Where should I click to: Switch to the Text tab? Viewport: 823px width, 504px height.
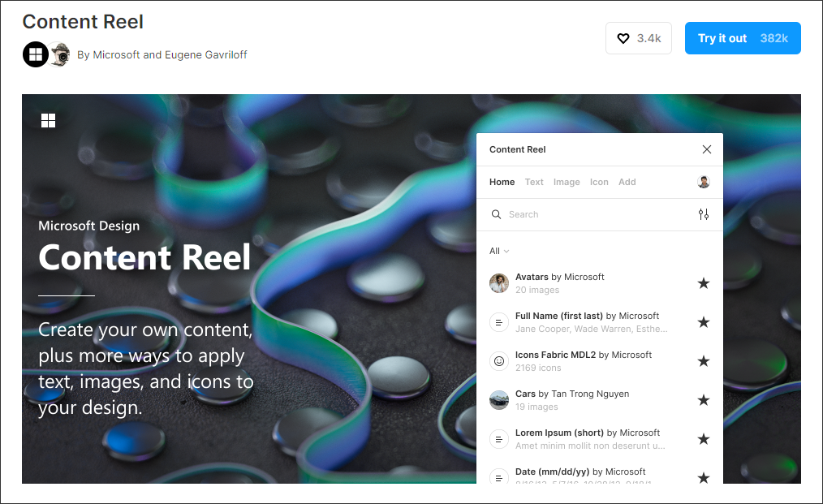(x=534, y=182)
